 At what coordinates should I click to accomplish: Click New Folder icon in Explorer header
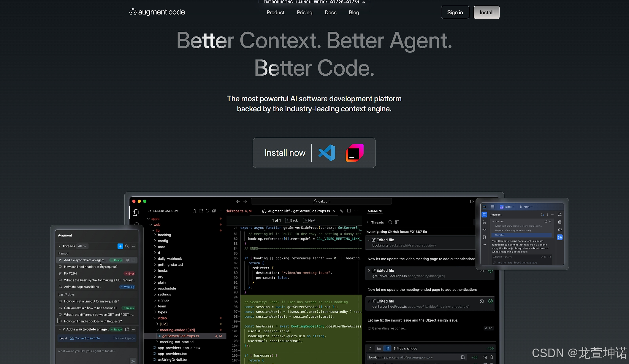201,211
